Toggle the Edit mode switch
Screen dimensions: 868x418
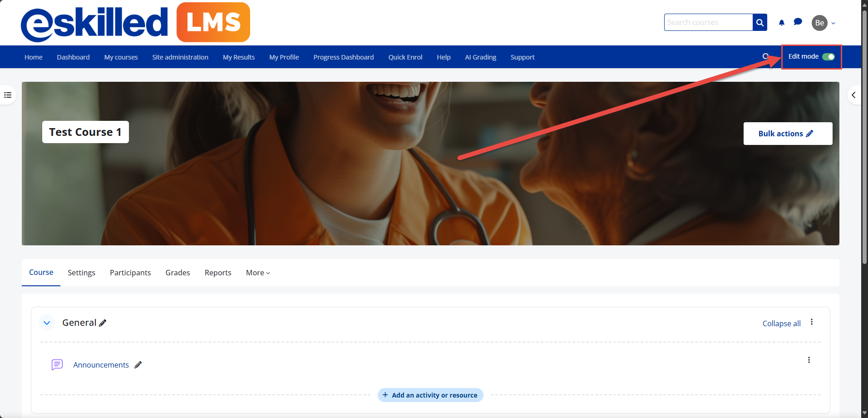[829, 57]
